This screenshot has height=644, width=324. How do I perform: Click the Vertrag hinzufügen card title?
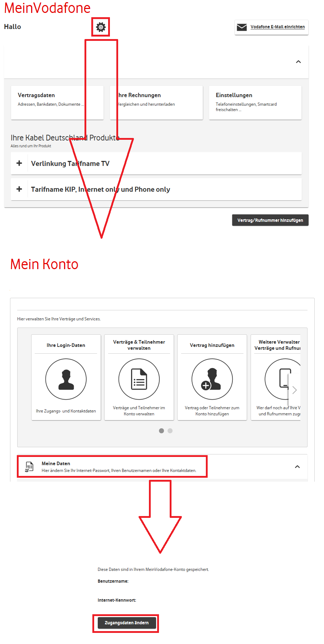click(x=212, y=345)
